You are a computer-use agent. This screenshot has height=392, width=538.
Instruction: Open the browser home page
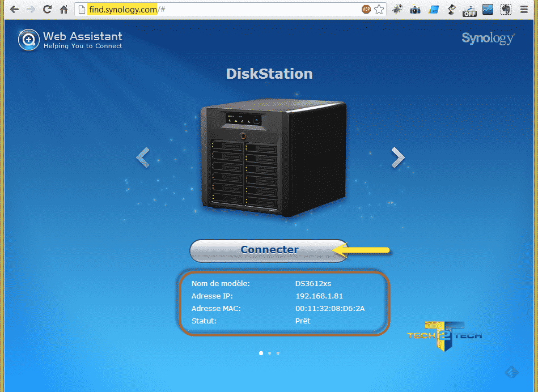(64, 9)
